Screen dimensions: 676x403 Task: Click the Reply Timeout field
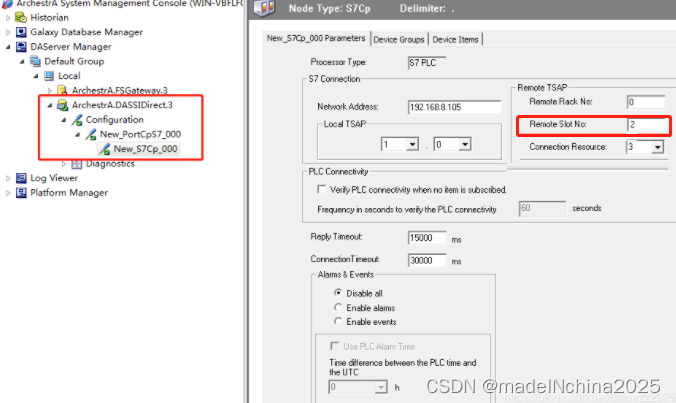(427, 238)
